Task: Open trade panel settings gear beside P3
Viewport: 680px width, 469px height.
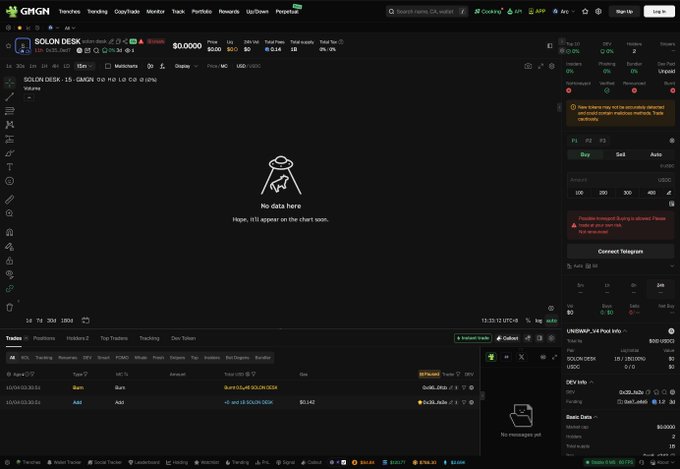Action: (x=672, y=141)
